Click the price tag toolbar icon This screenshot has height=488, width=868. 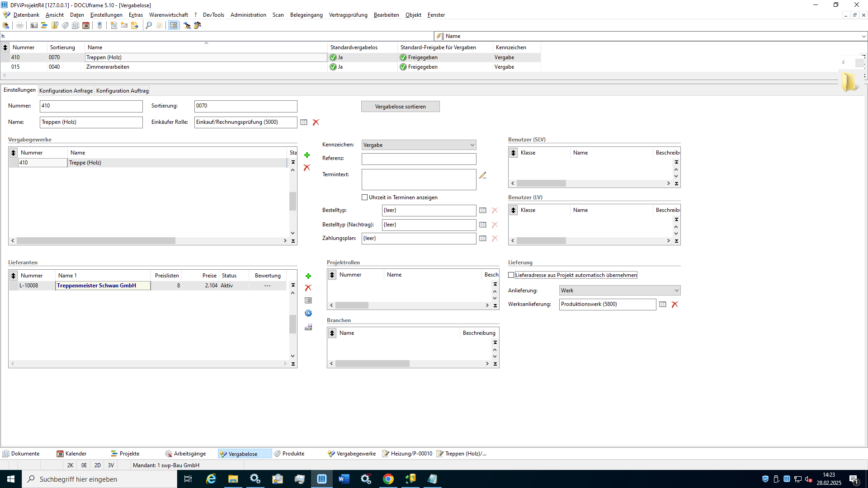(x=65, y=26)
